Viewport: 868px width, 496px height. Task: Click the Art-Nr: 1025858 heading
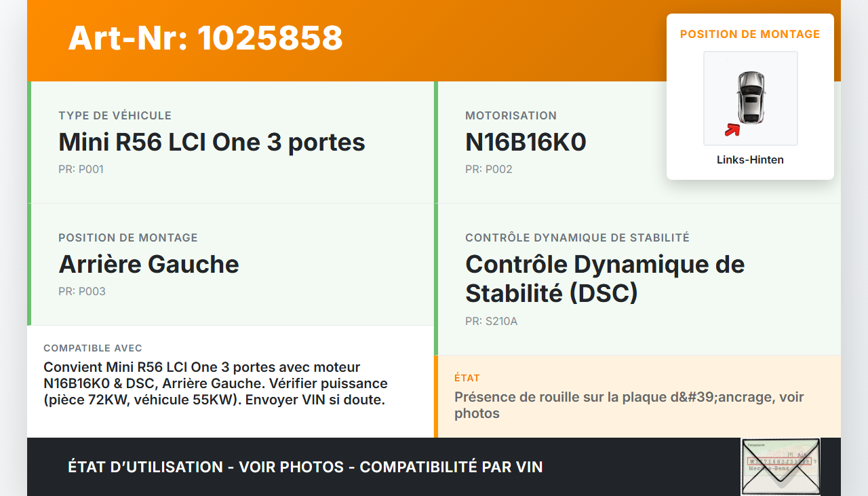tap(205, 38)
